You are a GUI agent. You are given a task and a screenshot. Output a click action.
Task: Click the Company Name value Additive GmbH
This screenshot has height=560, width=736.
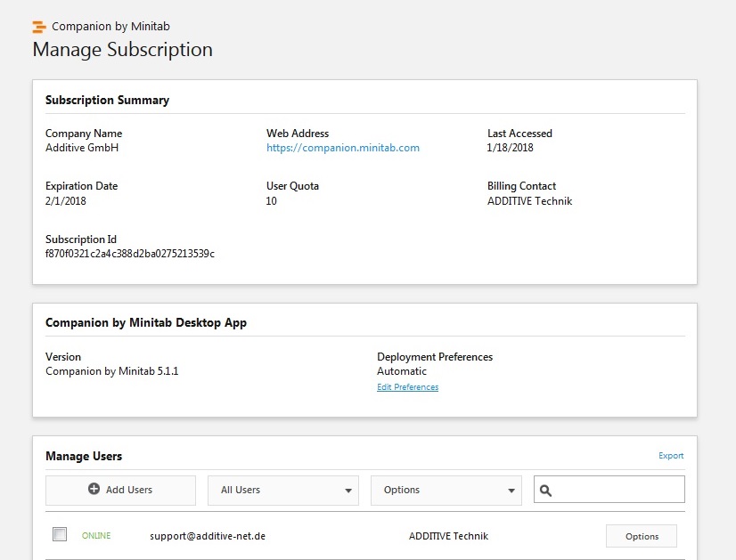pyautogui.click(x=82, y=148)
